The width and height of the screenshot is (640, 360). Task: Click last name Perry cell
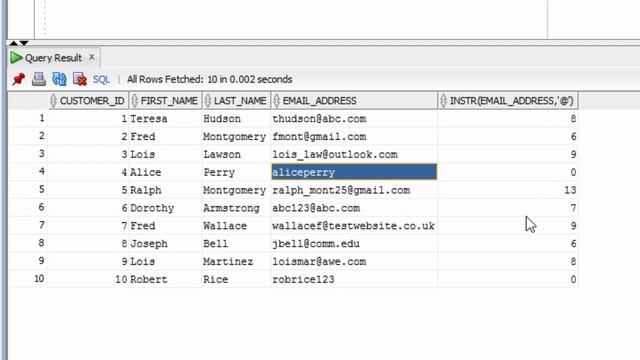[x=236, y=172]
